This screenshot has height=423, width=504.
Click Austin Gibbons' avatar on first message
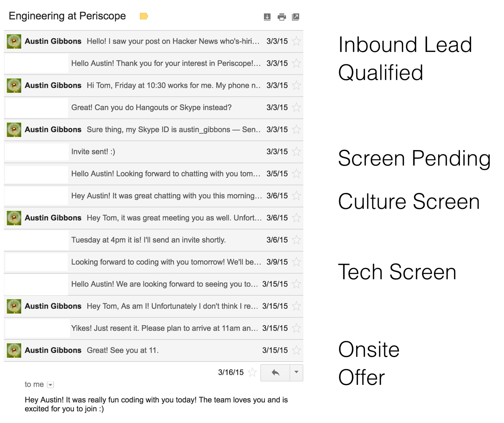click(x=14, y=41)
